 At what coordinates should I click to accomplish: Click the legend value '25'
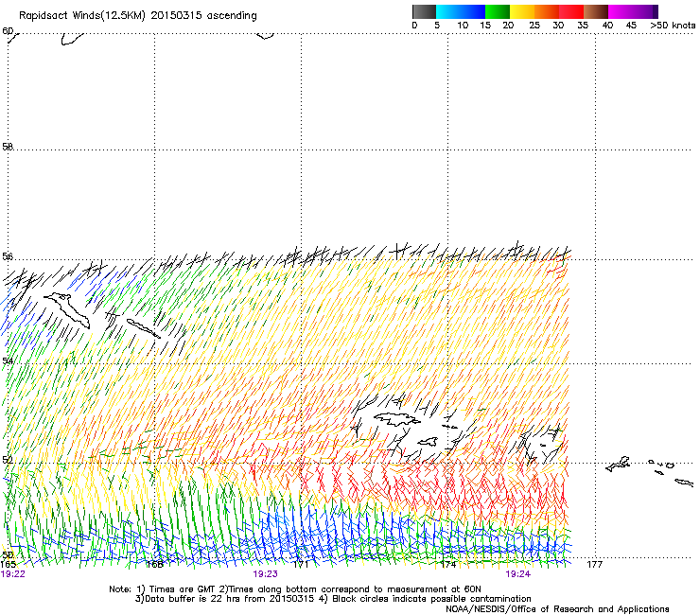534,26
